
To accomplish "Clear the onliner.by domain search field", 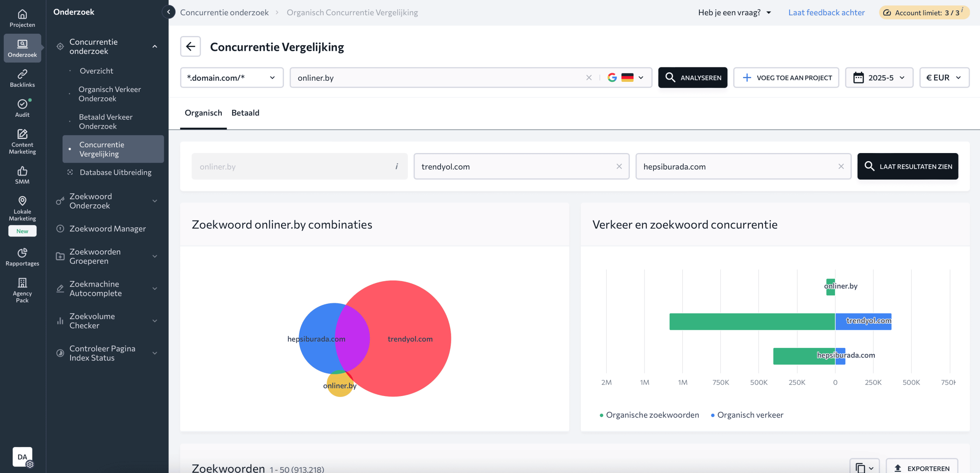I will pos(589,78).
